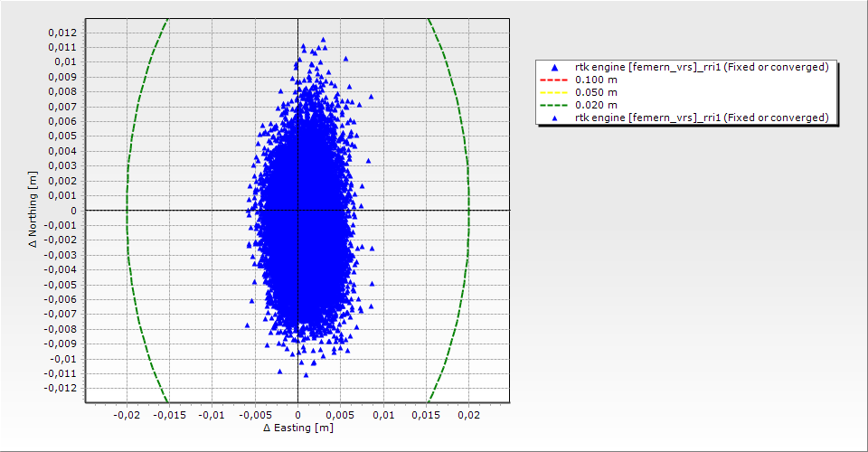Click the last rtk engine legend entry text
This screenshot has height=452, width=868.
pyautogui.click(x=702, y=118)
